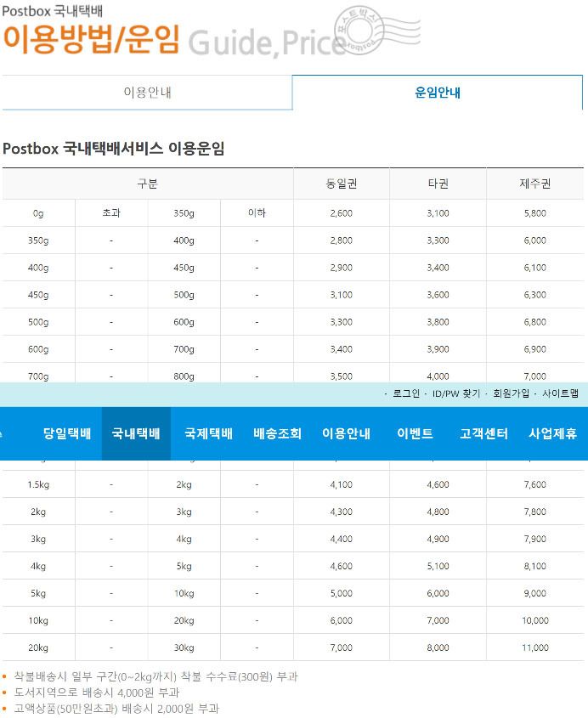Click the 착불배송시 surcharge note

pos(155,676)
